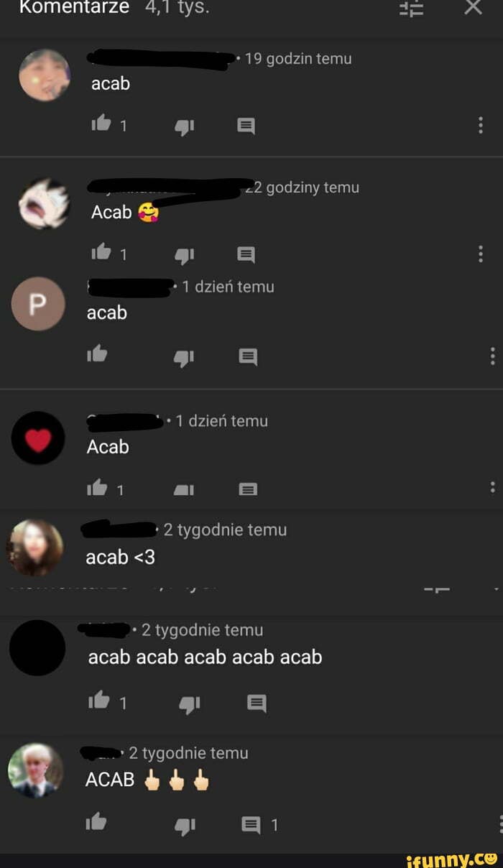Reply to the red heart avatar comment
The width and height of the screenshot is (503, 868).
(247, 489)
